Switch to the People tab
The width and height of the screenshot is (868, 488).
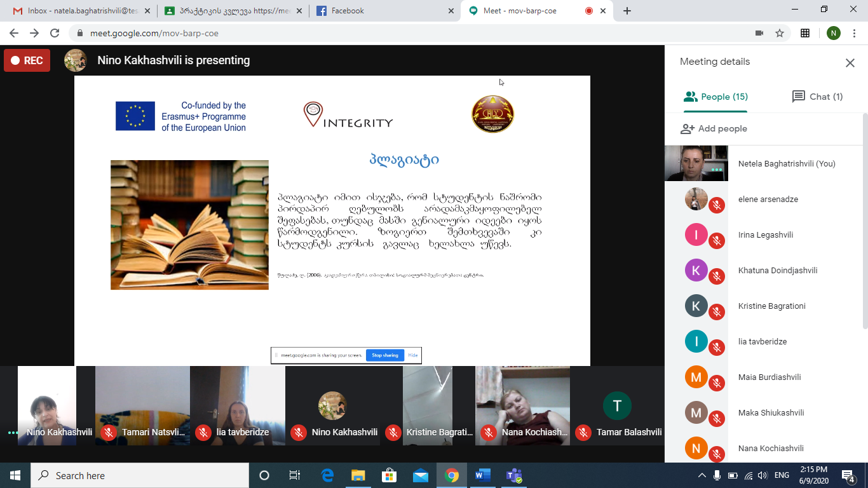coord(715,97)
